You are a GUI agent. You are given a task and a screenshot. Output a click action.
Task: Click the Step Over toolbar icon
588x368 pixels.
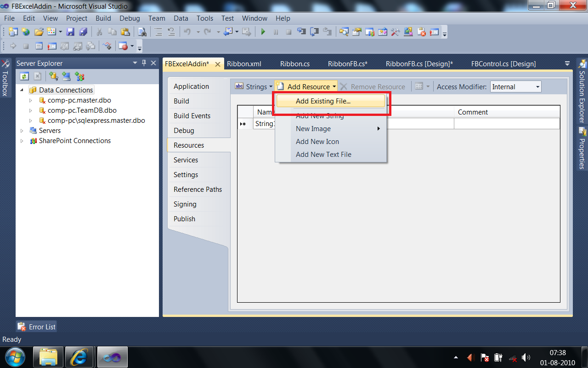(x=315, y=32)
